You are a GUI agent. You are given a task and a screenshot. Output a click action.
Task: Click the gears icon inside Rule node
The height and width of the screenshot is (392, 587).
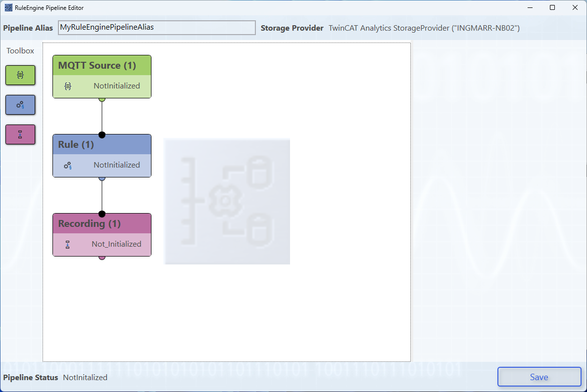[x=68, y=165]
